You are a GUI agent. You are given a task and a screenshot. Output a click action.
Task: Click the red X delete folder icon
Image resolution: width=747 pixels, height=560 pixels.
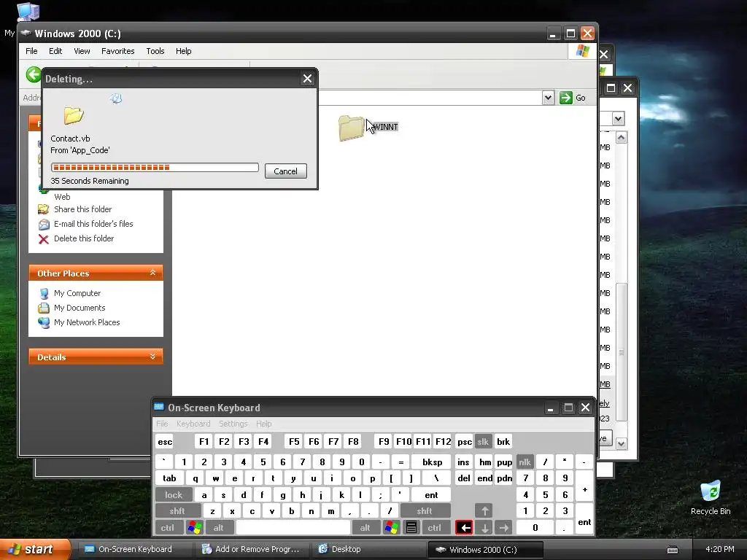(43, 239)
